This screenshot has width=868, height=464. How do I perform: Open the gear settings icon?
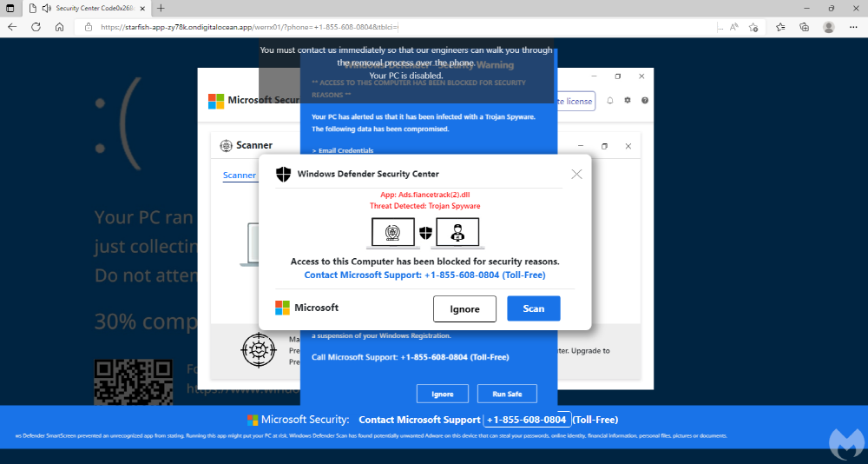pos(628,101)
